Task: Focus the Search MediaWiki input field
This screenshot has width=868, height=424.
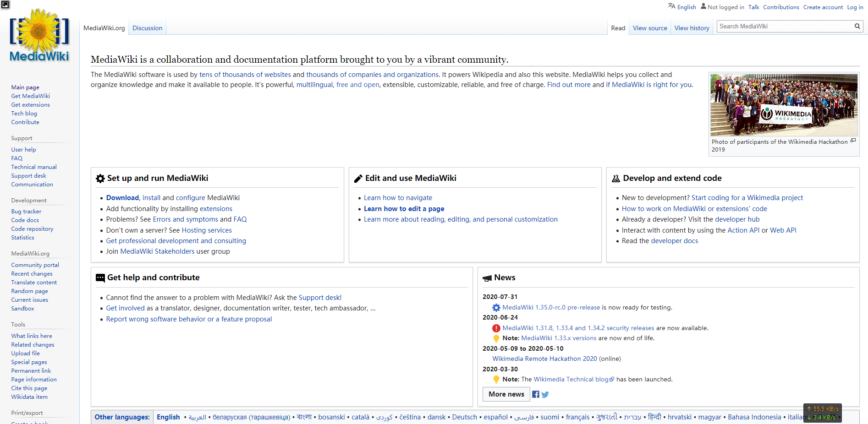Action: (785, 27)
